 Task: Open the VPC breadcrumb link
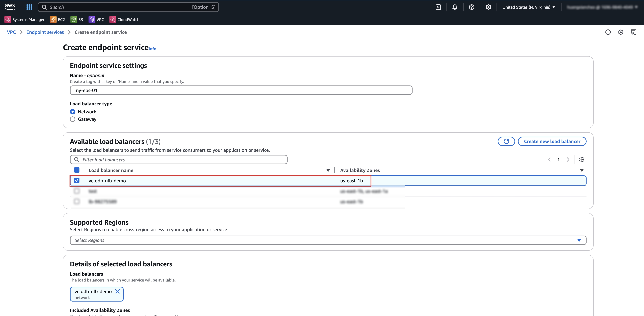coord(11,32)
